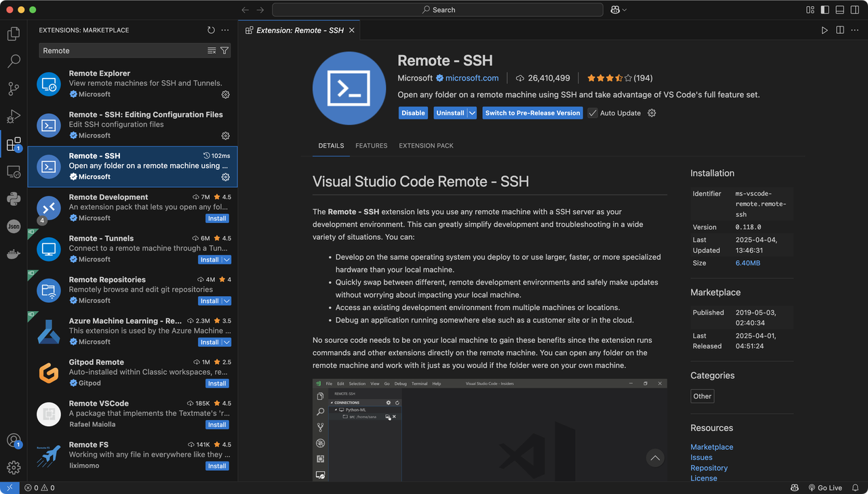
Task: Open the License resource link
Action: tap(703, 478)
